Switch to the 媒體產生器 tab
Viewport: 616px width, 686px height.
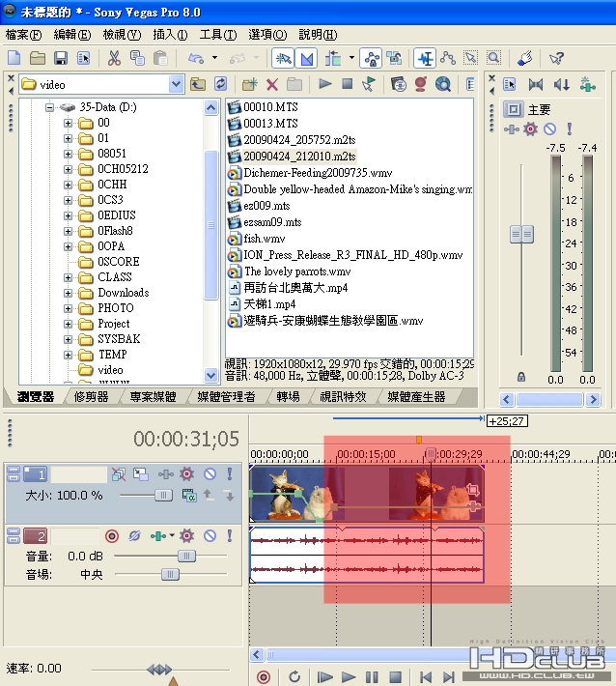416,396
